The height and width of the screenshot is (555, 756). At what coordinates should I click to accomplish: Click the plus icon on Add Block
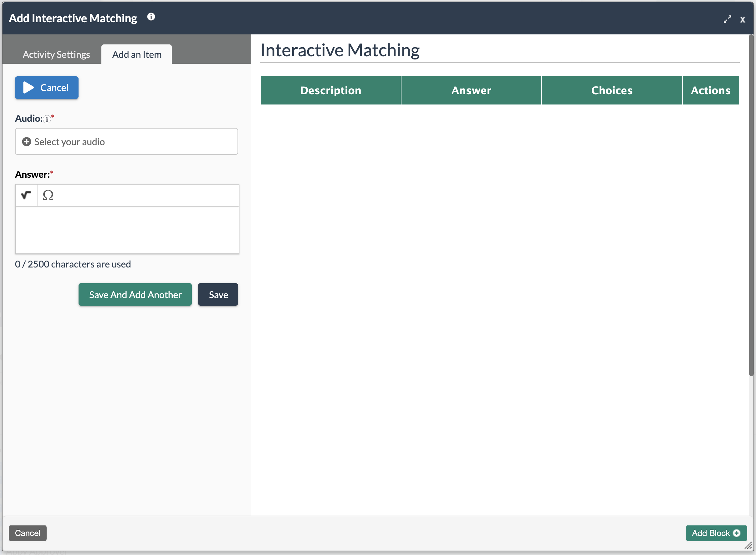(737, 533)
